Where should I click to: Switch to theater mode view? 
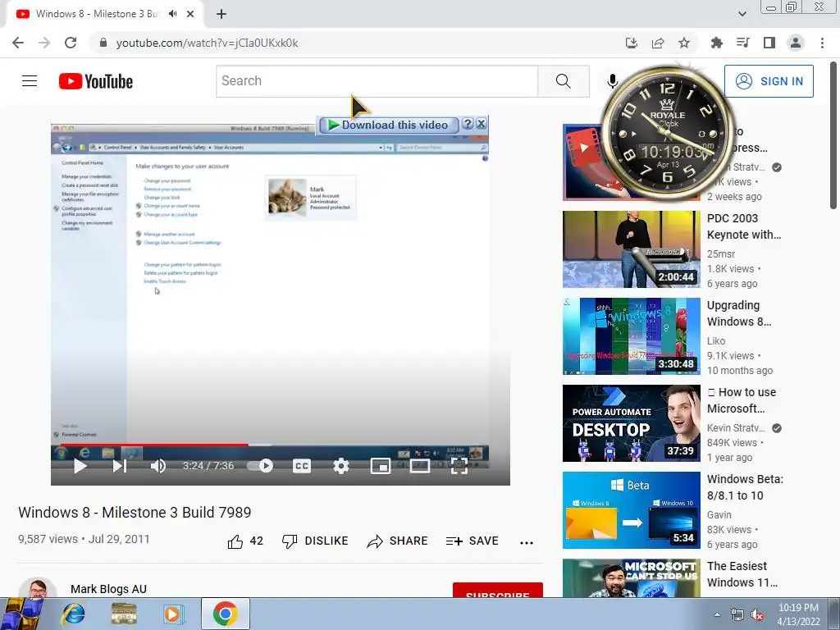tap(420, 466)
